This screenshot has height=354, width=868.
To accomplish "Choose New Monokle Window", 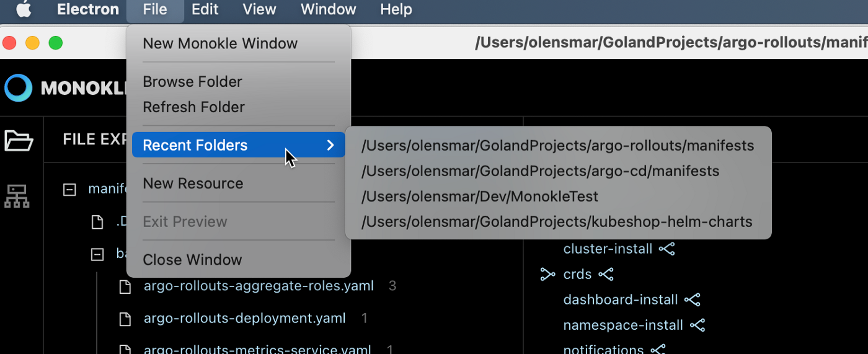I will (239, 43).
